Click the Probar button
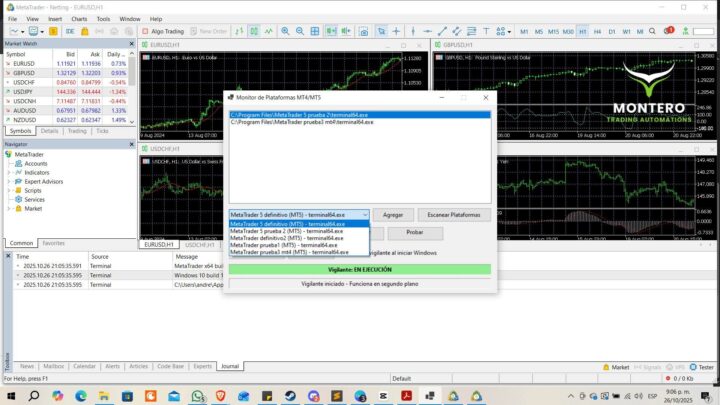Screen dimensions: 720x405 click(x=414, y=232)
